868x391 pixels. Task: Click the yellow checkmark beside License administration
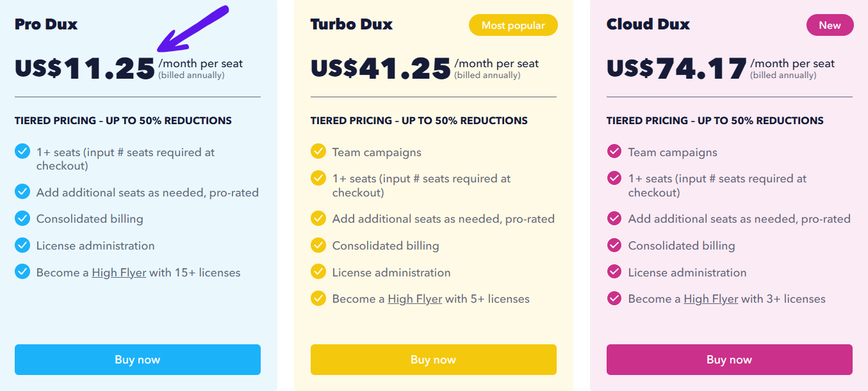pos(318,272)
